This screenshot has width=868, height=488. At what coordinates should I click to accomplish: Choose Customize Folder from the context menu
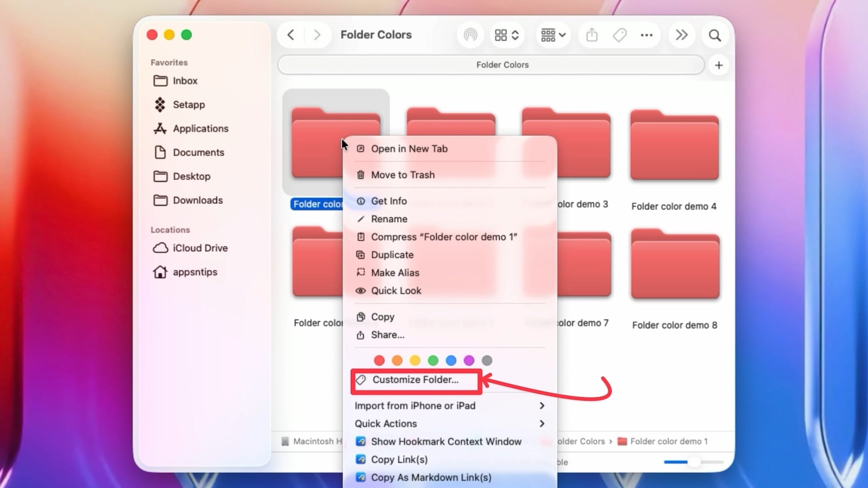[x=414, y=380]
